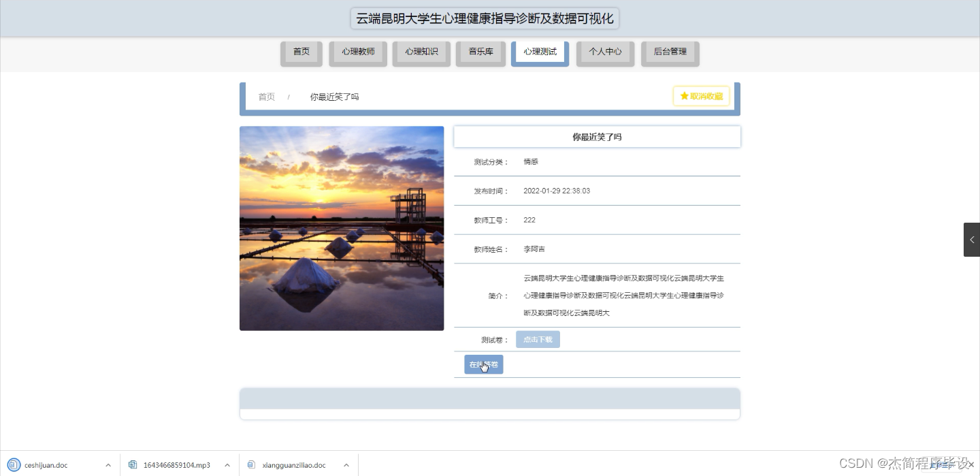980x476 pixels.
Task: Select the 心理知识 tab
Action: click(x=421, y=50)
